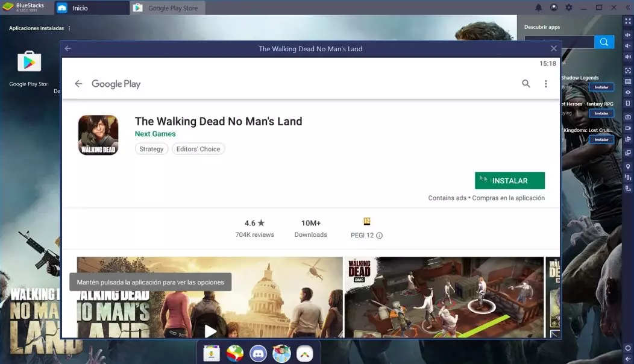The image size is (634, 364).
Task: Collapse the side toolbar with double chevron
Action: (x=628, y=8)
